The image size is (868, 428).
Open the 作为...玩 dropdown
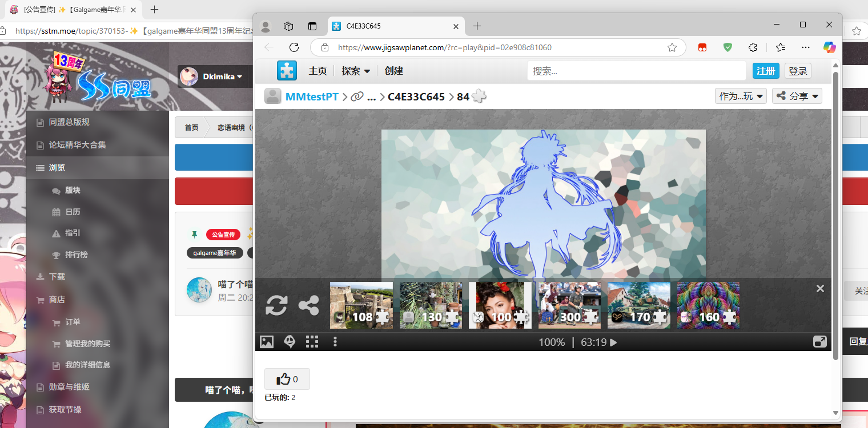tap(741, 96)
